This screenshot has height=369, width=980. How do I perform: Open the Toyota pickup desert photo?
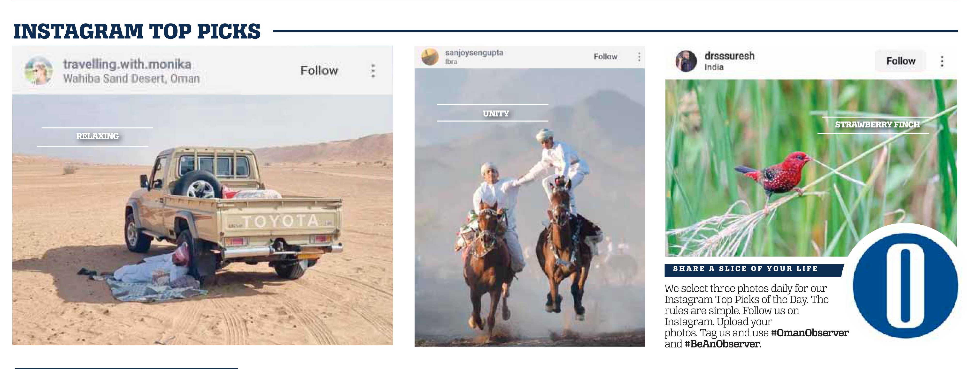[x=202, y=220]
